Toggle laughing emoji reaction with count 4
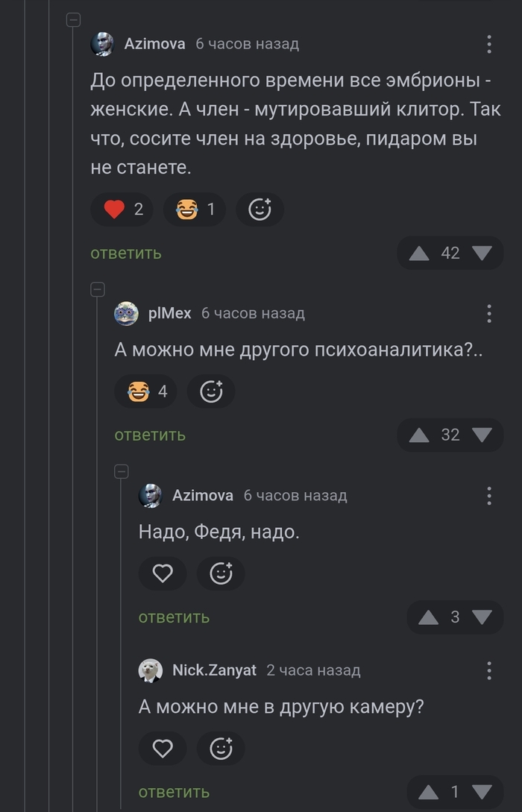 click(x=146, y=391)
